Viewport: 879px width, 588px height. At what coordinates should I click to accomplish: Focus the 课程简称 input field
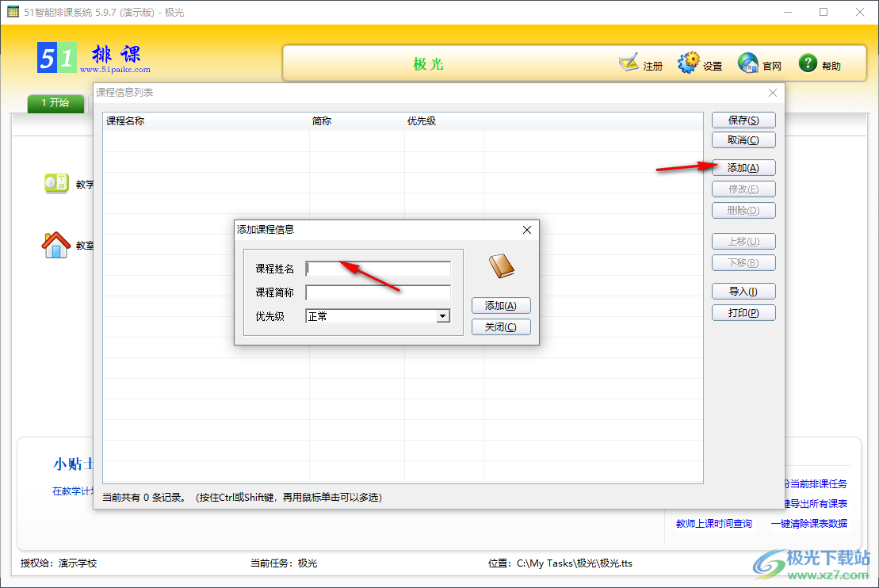[378, 292]
